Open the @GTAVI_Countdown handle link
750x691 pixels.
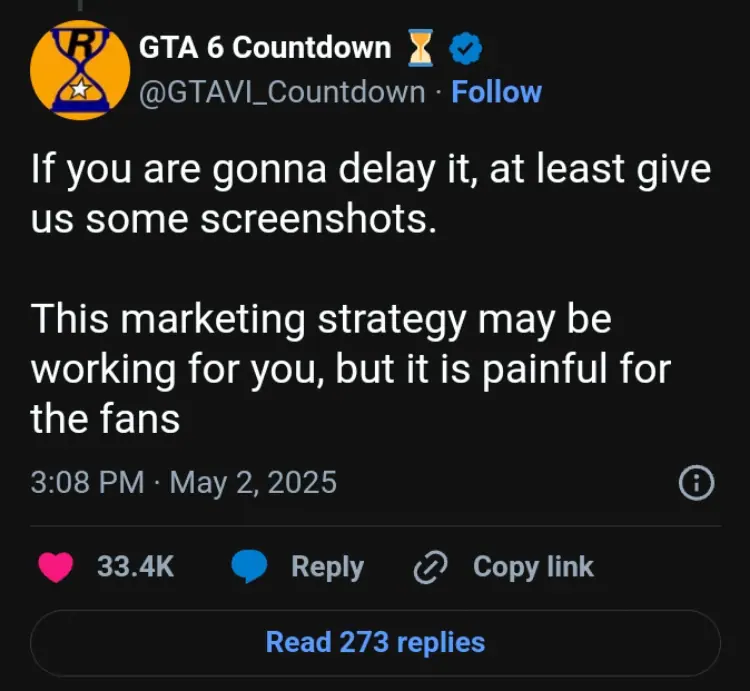283,92
